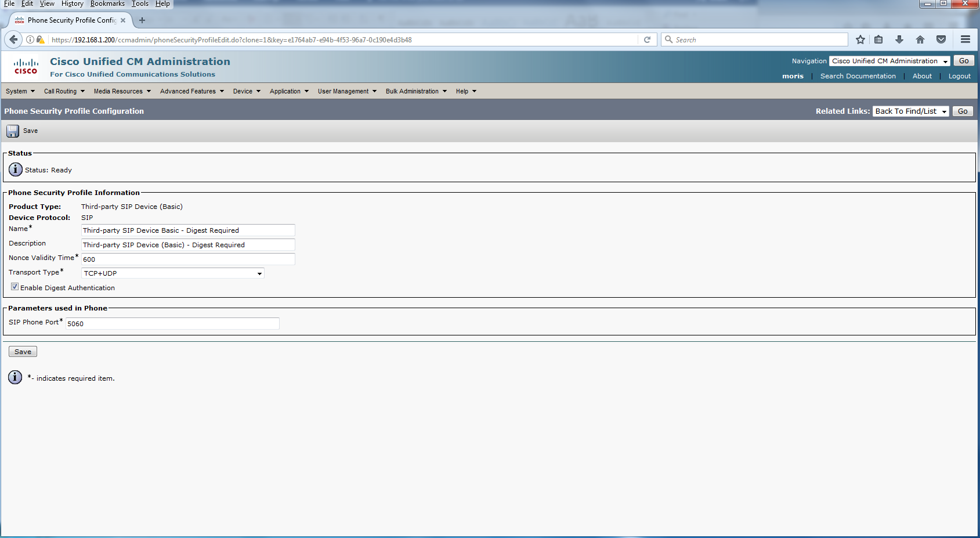980x538 pixels.
Task: Click the insecure connection lock warning icon
Action: pos(40,39)
